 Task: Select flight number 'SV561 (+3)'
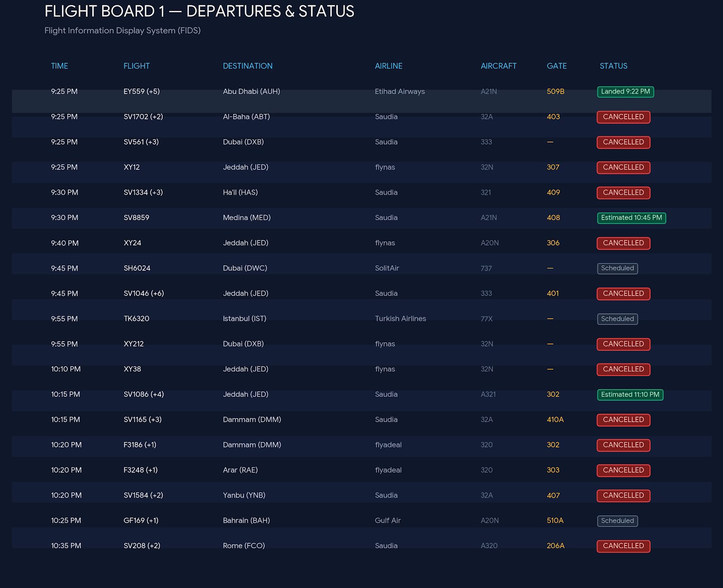click(141, 142)
